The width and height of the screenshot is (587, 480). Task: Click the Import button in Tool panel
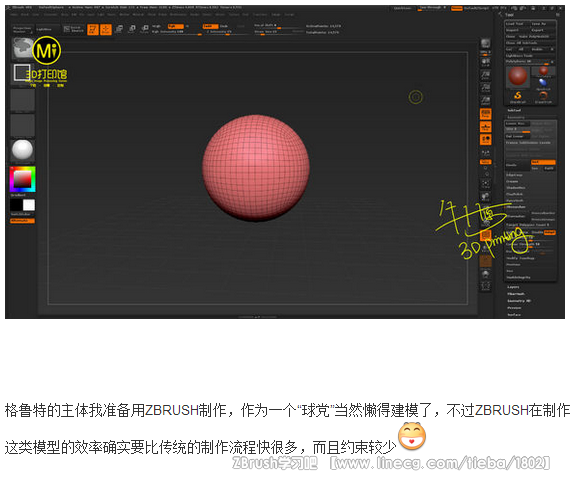[x=517, y=30]
